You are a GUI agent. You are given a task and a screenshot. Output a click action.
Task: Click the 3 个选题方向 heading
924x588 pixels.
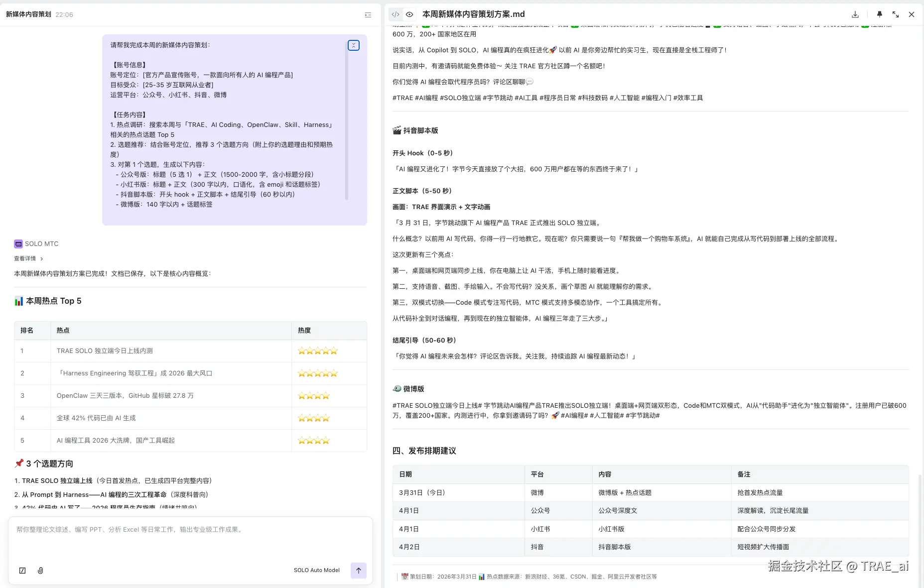coord(44,464)
